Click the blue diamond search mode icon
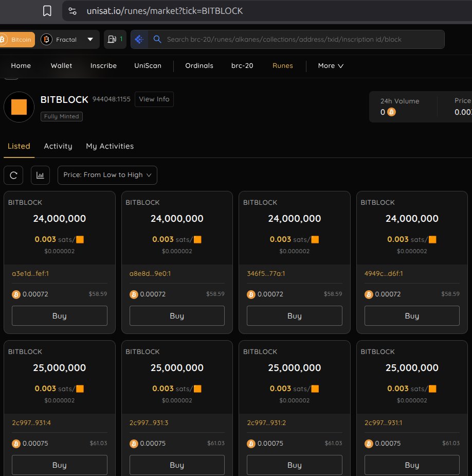Image resolution: width=472 pixels, height=476 pixels. 139,39
